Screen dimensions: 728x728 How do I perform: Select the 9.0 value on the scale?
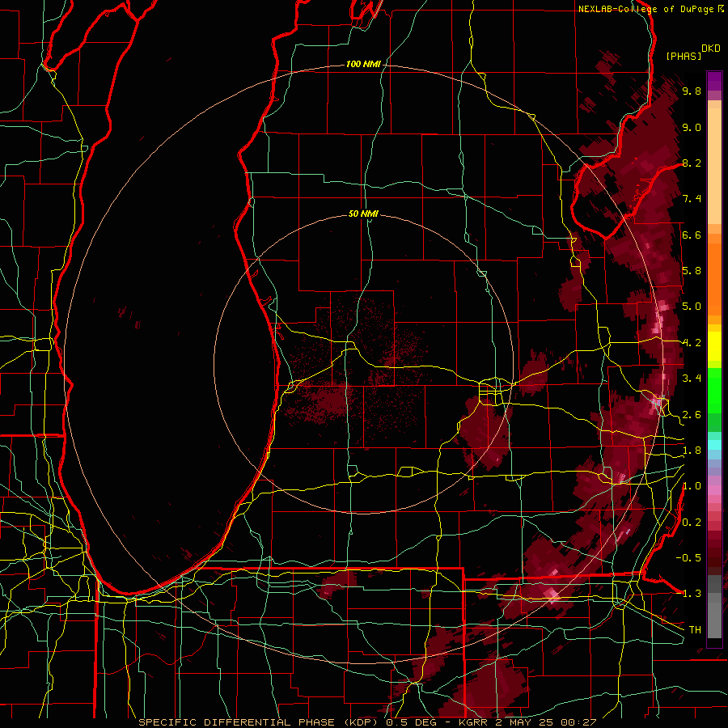point(692,128)
